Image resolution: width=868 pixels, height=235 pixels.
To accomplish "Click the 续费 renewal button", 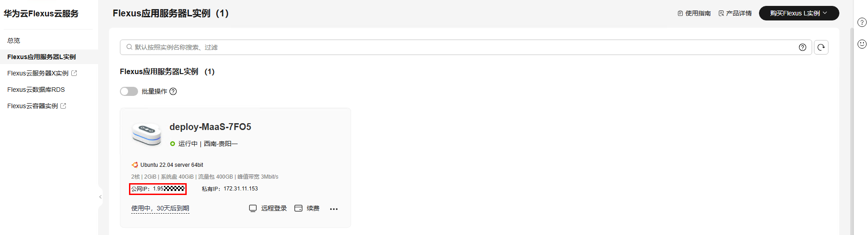I will 307,208.
